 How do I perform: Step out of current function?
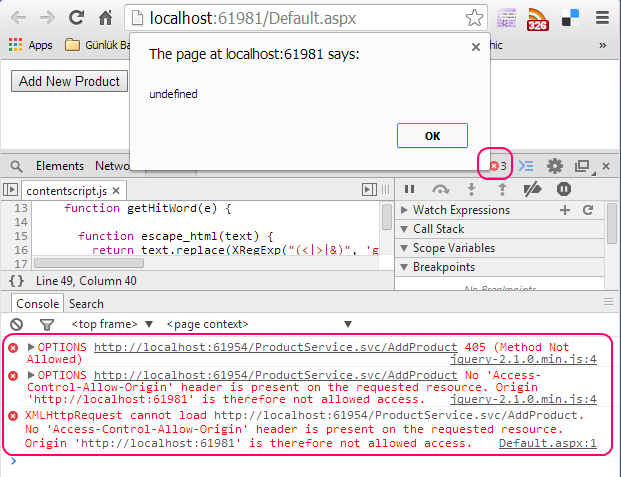502,189
